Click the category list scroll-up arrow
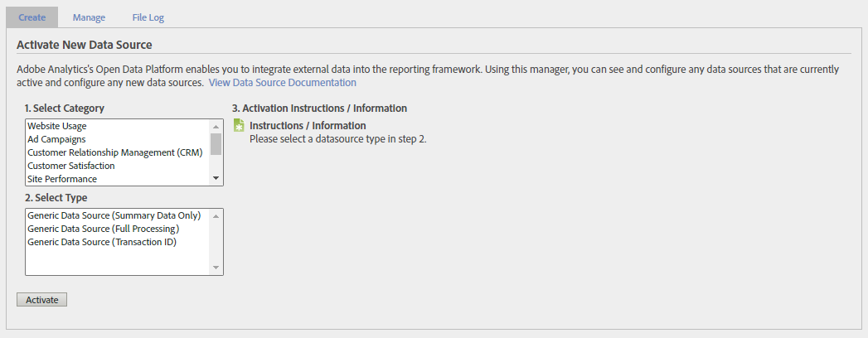The width and height of the screenshot is (868, 338). [216, 126]
